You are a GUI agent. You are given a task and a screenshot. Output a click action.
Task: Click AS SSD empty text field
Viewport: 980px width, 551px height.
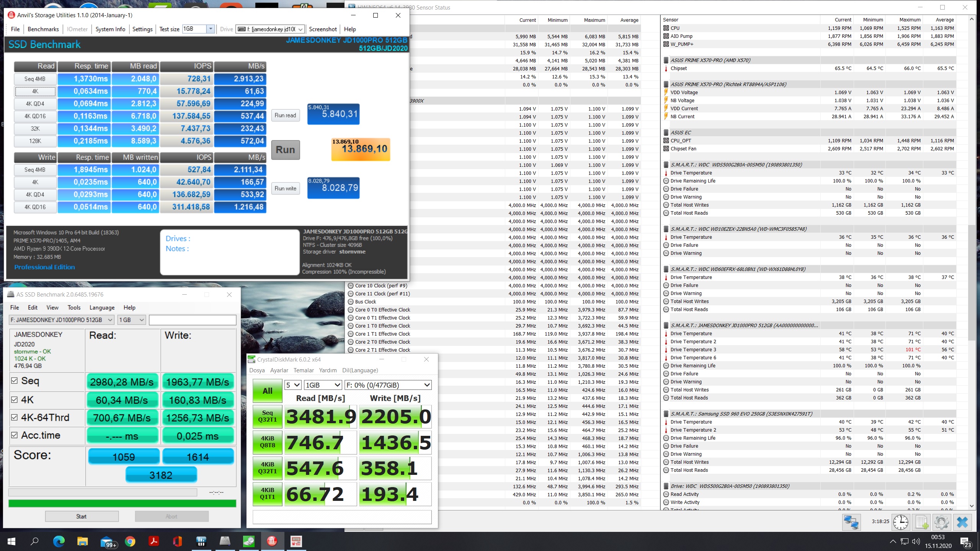click(x=192, y=320)
